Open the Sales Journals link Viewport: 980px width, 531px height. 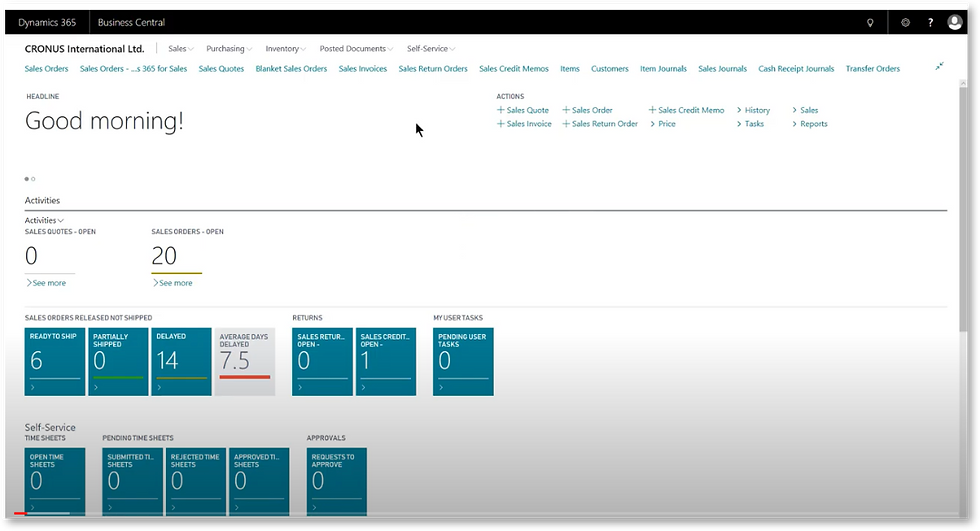point(722,69)
